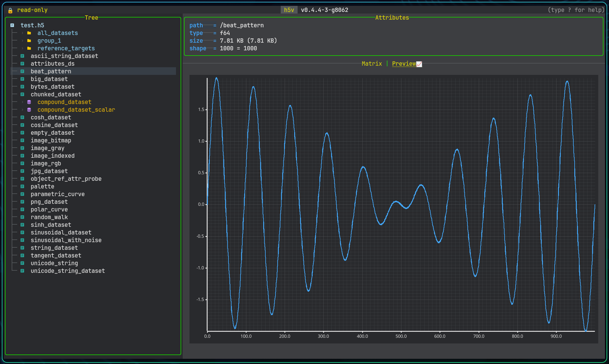Click the 1.5 y-axis label

pos(201,110)
